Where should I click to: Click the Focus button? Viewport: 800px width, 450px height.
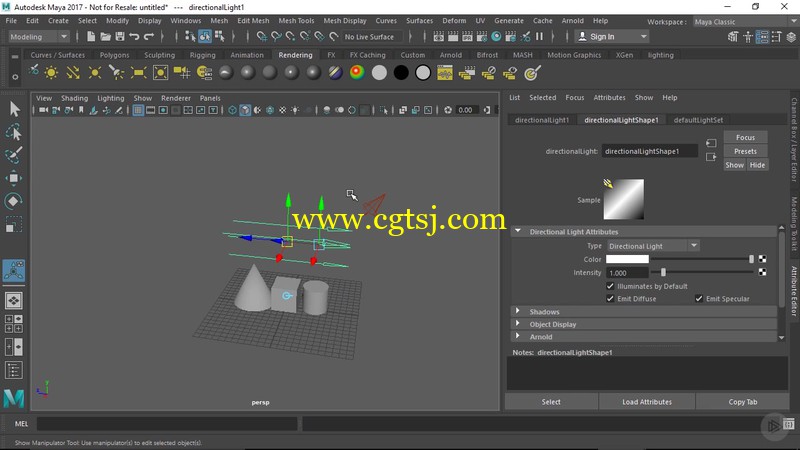coord(745,137)
